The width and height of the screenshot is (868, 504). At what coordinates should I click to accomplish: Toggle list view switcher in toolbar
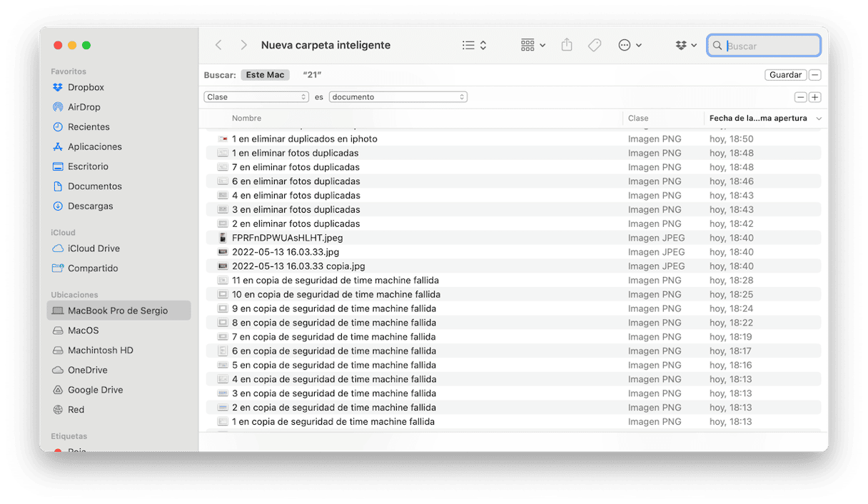pyautogui.click(x=474, y=45)
